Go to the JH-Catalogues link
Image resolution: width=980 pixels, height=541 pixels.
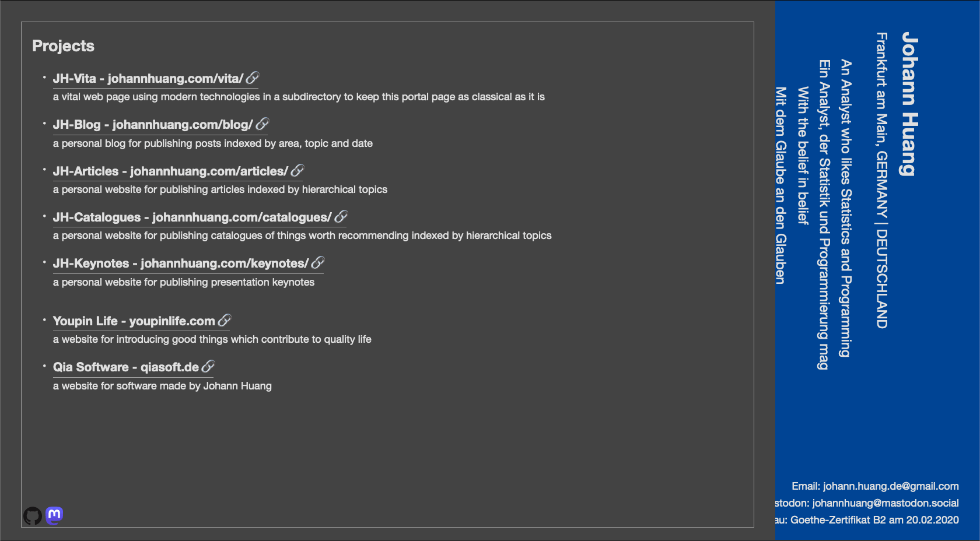click(192, 217)
